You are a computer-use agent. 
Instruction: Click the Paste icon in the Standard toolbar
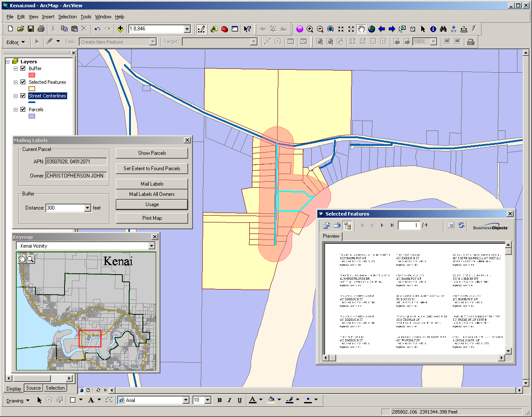click(x=74, y=29)
